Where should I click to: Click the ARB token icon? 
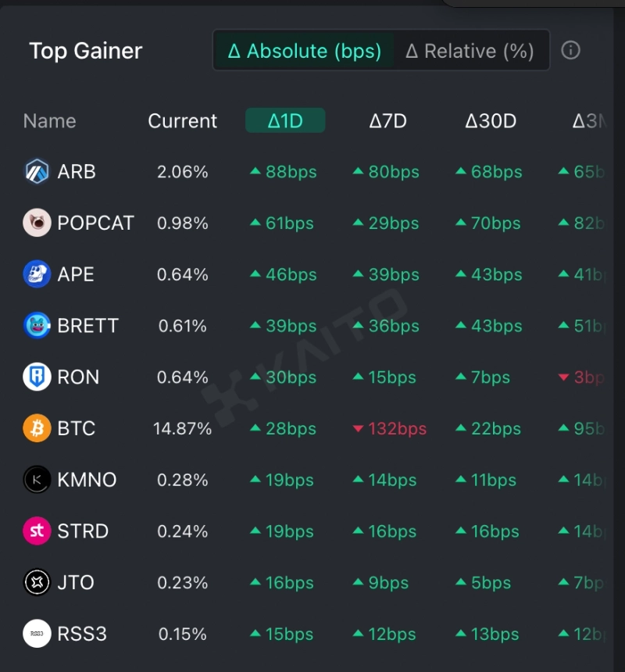pyautogui.click(x=37, y=172)
